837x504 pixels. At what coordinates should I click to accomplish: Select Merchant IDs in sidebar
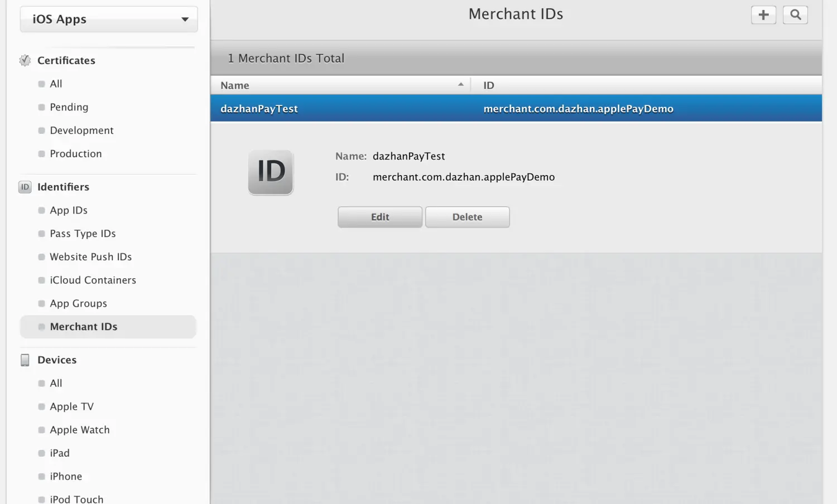(x=108, y=327)
